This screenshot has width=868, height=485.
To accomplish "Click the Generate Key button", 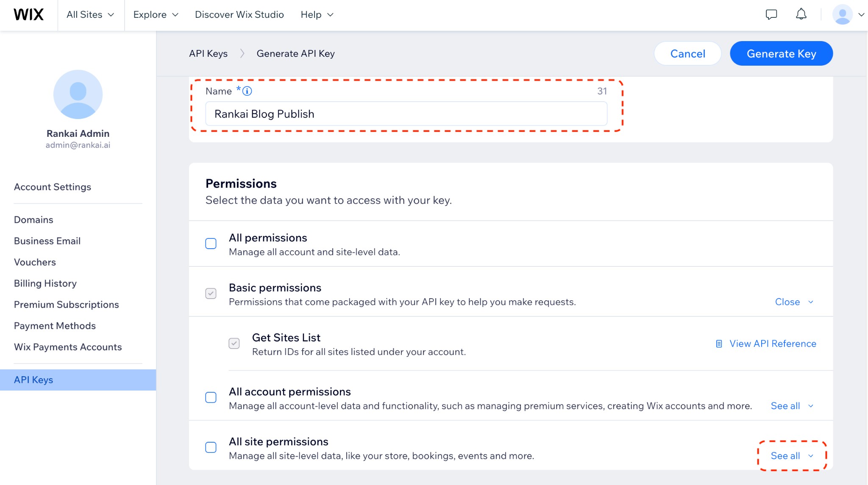I will pyautogui.click(x=781, y=53).
